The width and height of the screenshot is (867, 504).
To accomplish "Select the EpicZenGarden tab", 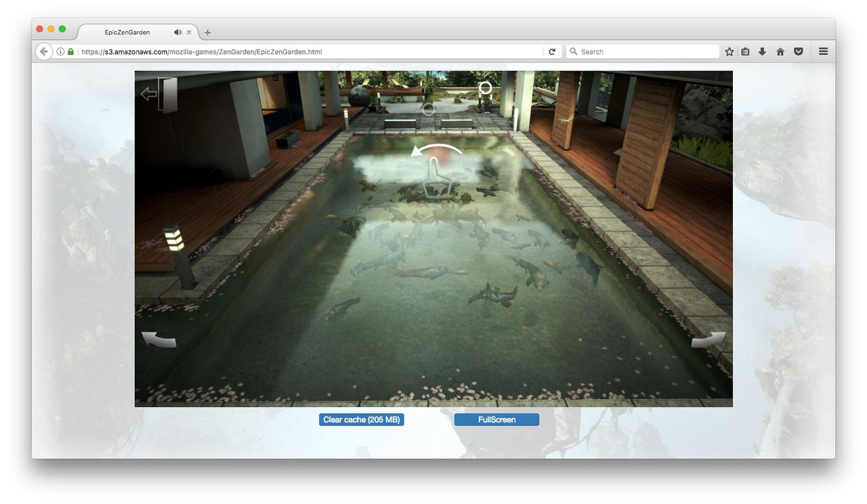I will 138,32.
